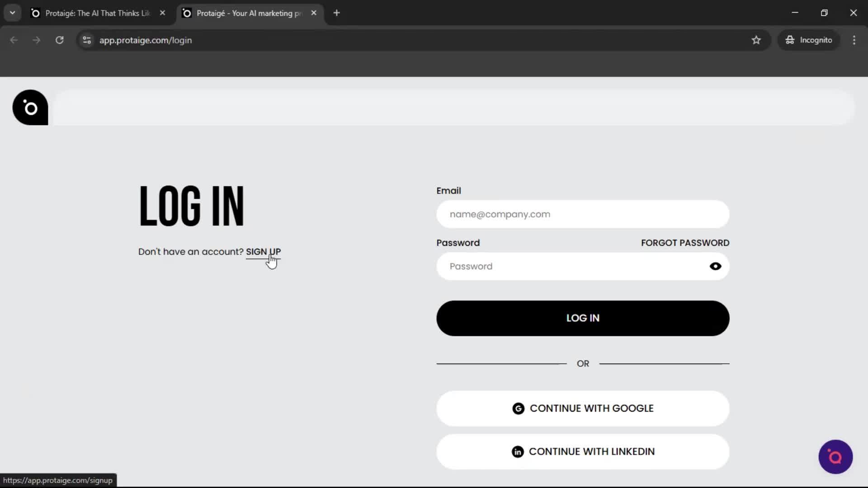Viewport: 868px width, 488px height.
Task: Bookmark this page with the star icon
Action: [x=756, y=40]
